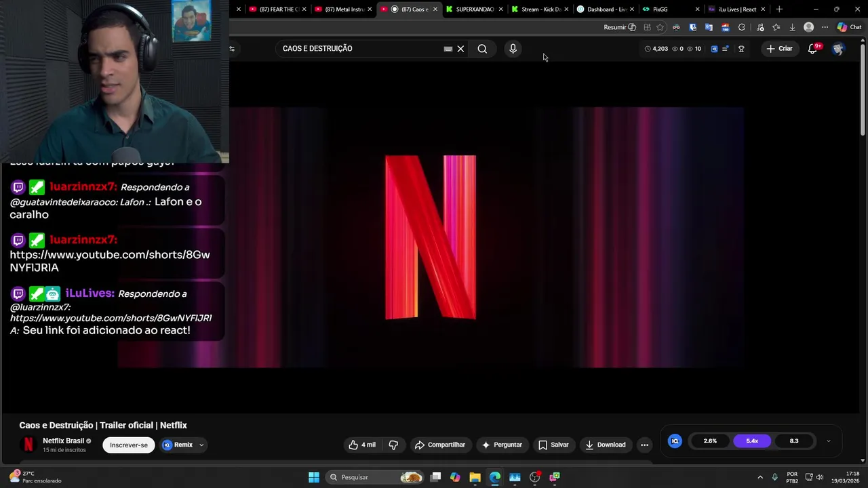Click the 8.3 stat value

click(x=794, y=441)
